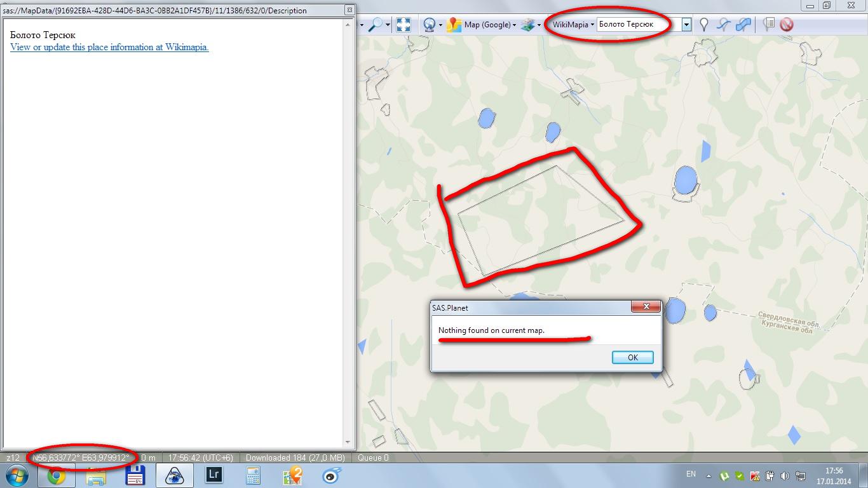This screenshot has width=868, height=488.
Task: Click the map layers icon
Action: 527,25
